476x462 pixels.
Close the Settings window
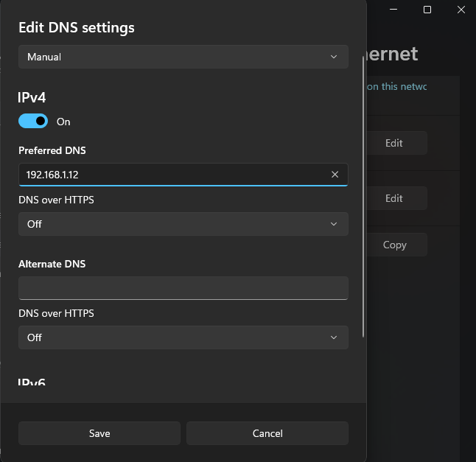pos(461,10)
